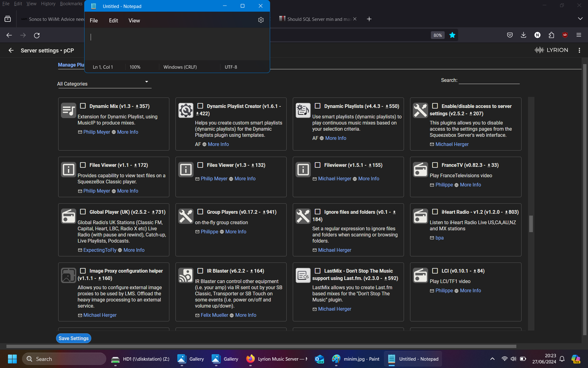
Task: Click the horizontal page scrollbar
Action: tap(261, 346)
